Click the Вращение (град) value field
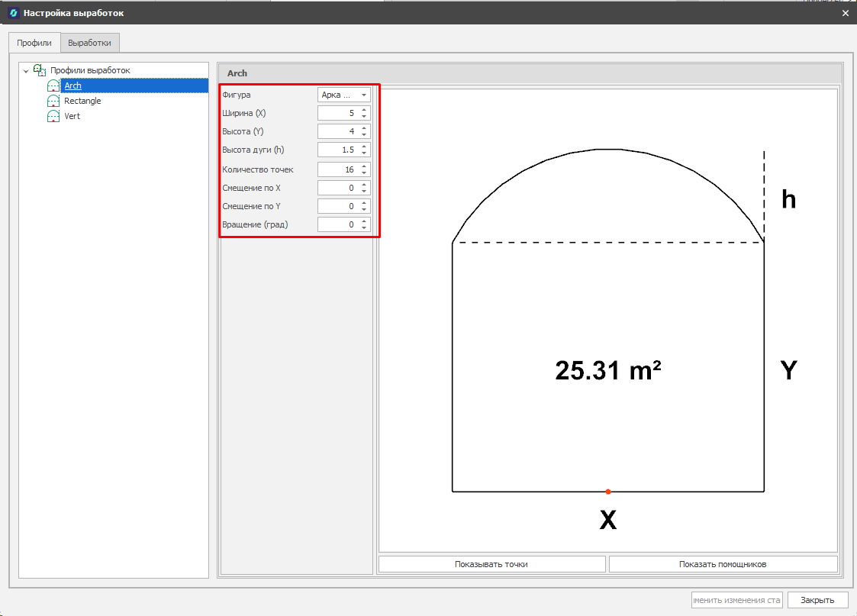Viewport: 857px width, 616px height. pyautogui.click(x=337, y=224)
